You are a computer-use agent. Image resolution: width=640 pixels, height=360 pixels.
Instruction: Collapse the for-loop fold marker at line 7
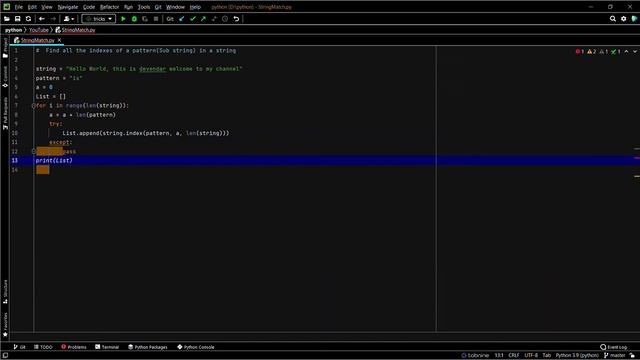[34, 106]
